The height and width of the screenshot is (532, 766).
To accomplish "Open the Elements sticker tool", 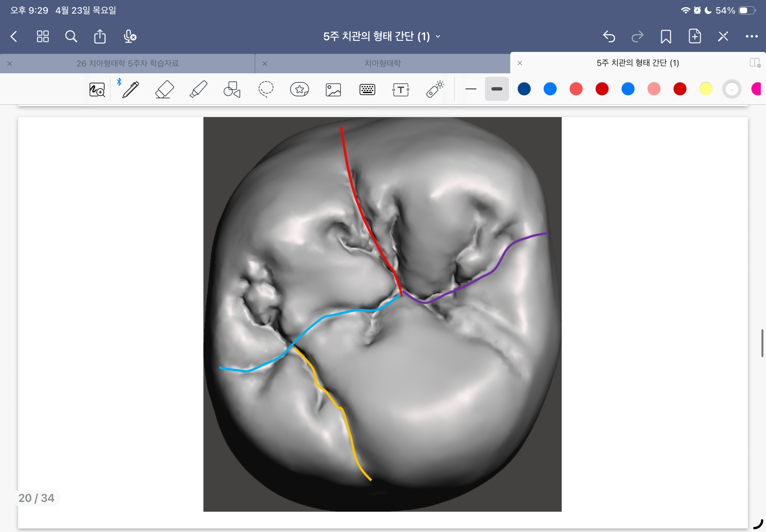I will (x=300, y=89).
